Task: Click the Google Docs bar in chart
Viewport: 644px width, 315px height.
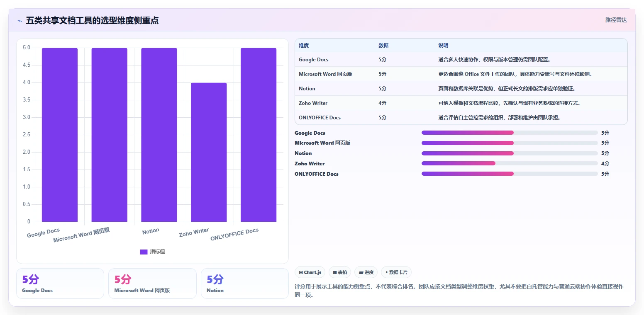Action: 60,135
